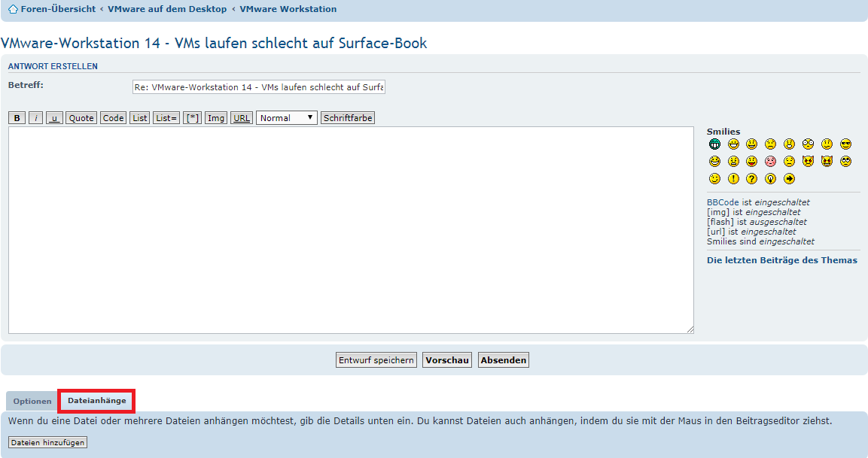Open the Normal font size dropdown
Viewport: 868px width, 458px height.
[x=286, y=118]
